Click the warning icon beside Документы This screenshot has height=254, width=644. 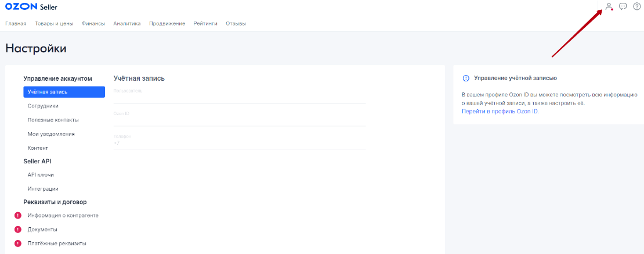pos(18,230)
